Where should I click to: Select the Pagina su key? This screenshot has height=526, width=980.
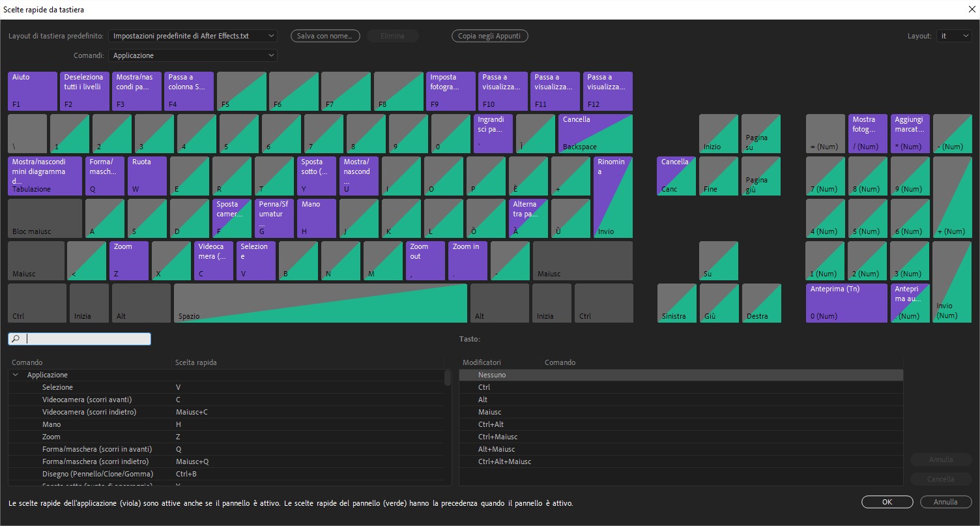point(761,134)
